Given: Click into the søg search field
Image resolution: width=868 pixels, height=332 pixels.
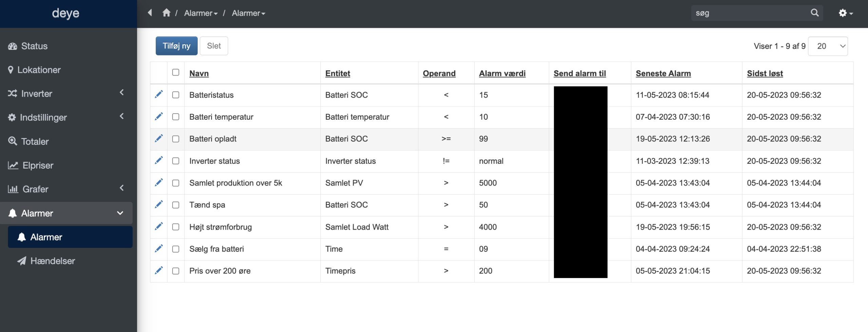Looking at the screenshot, I should pos(749,13).
